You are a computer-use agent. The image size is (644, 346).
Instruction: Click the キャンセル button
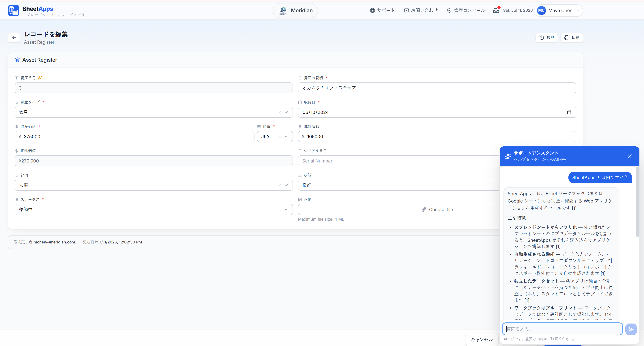[482, 340]
